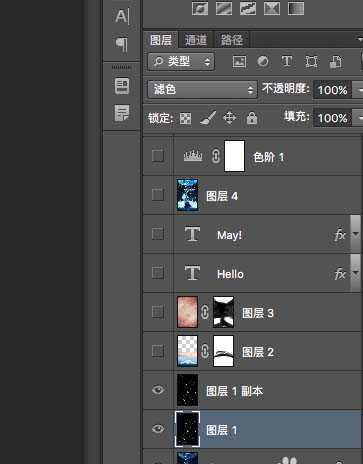
Task: Open the Character panel icon
Action: [121, 16]
